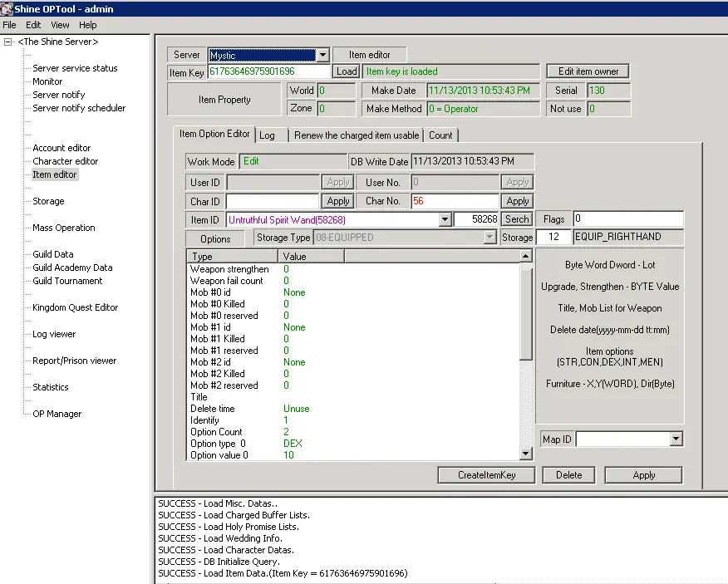
Task: Click the options list scrollbar thumb
Action: coord(525,314)
